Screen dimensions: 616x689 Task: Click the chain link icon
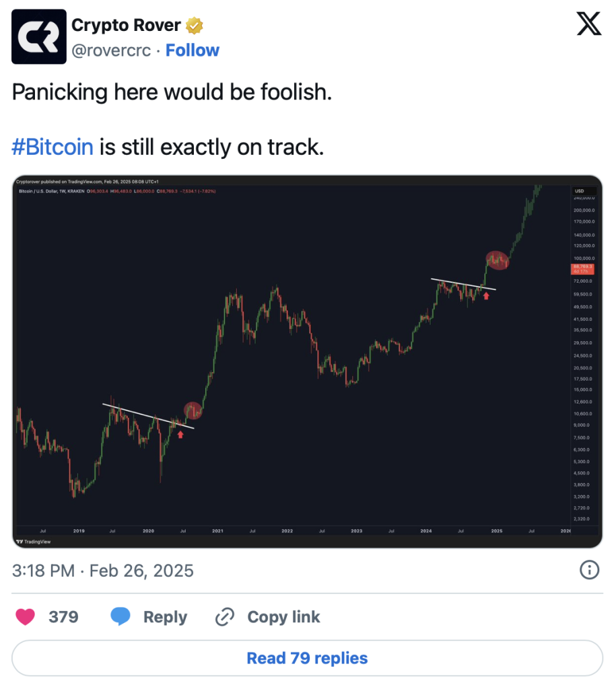[224, 617]
